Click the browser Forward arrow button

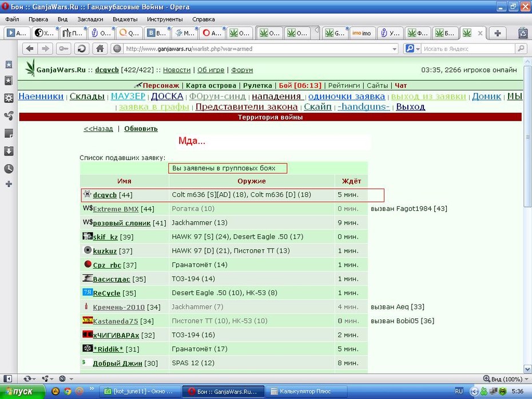click(45, 49)
